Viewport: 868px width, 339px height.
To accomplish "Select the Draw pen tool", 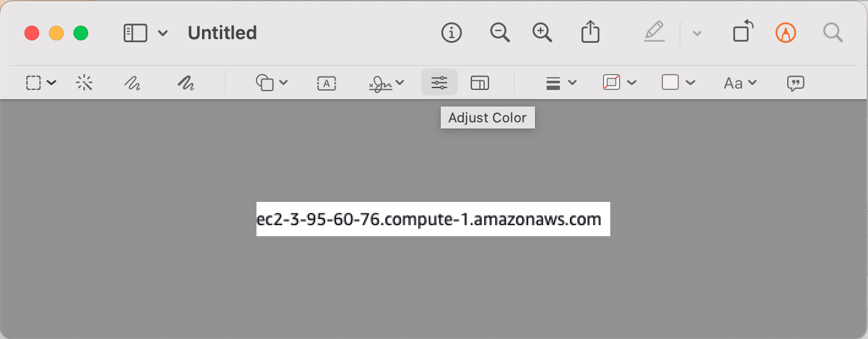I will [185, 83].
